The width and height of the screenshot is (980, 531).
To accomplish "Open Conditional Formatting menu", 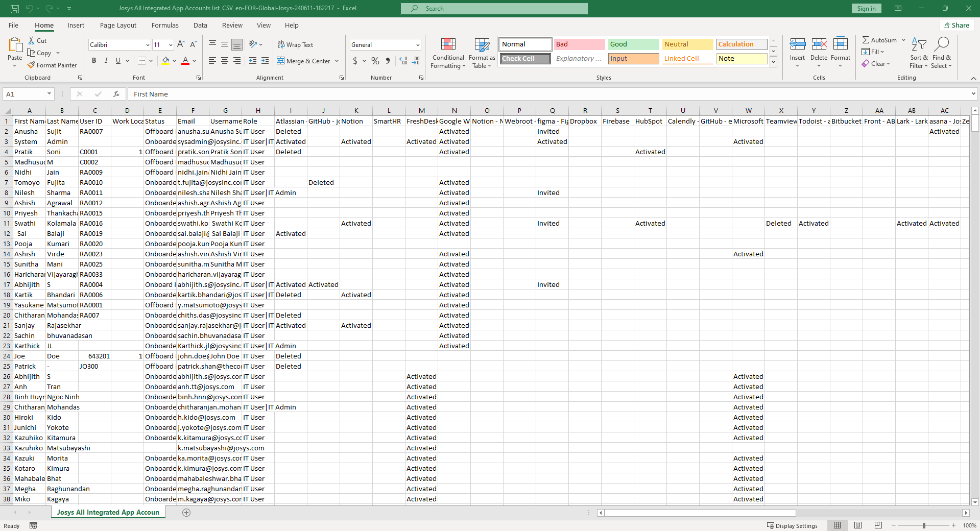I will pos(448,53).
